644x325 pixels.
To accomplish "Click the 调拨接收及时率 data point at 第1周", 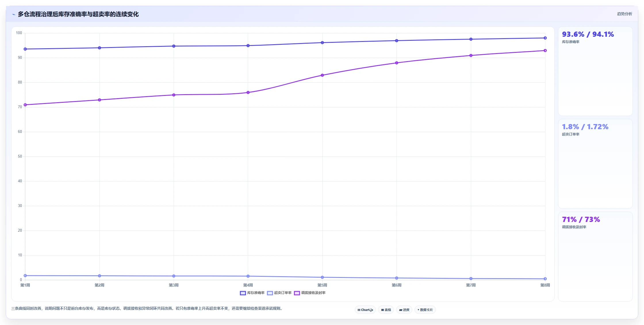I will pyautogui.click(x=25, y=105).
